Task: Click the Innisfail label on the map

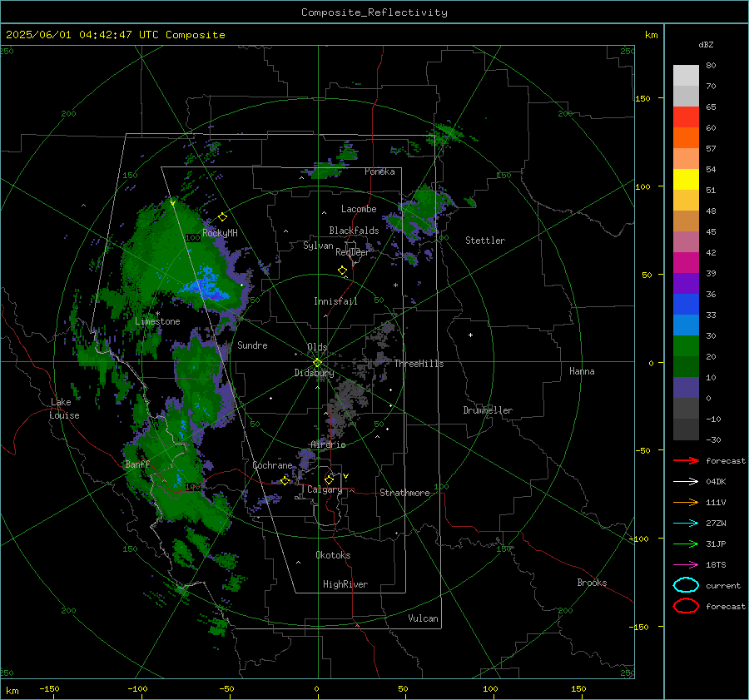Action: click(x=335, y=301)
